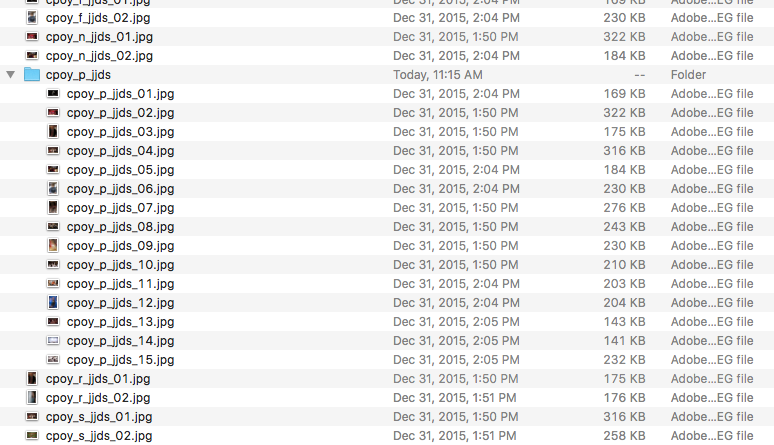The height and width of the screenshot is (445, 774).
Task: Click the cpoy_r_jjds_01.jpg file icon
Action: pos(32,379)
